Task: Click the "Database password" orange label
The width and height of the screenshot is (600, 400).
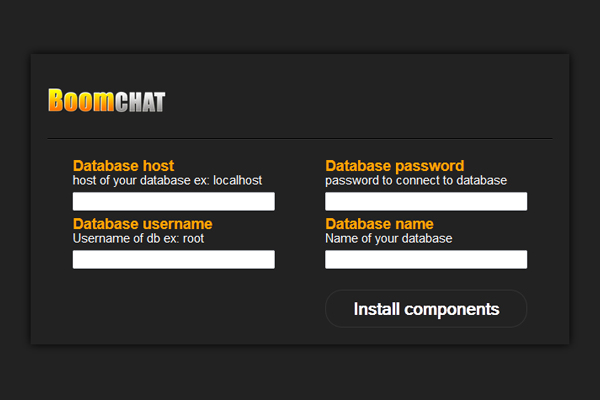Action: 394,166
